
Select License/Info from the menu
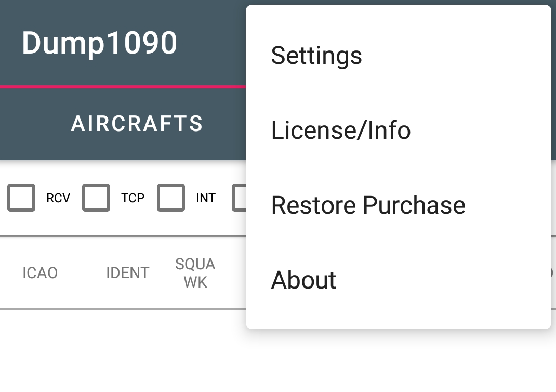pyautogui.click(x=341, y=130)
